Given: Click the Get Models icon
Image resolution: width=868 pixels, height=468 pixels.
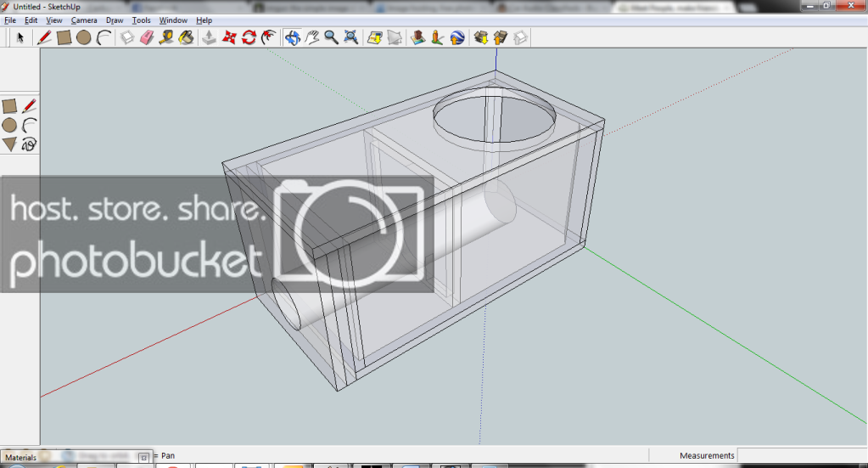Looking at the screenshot, I should (x=480, y=37).
